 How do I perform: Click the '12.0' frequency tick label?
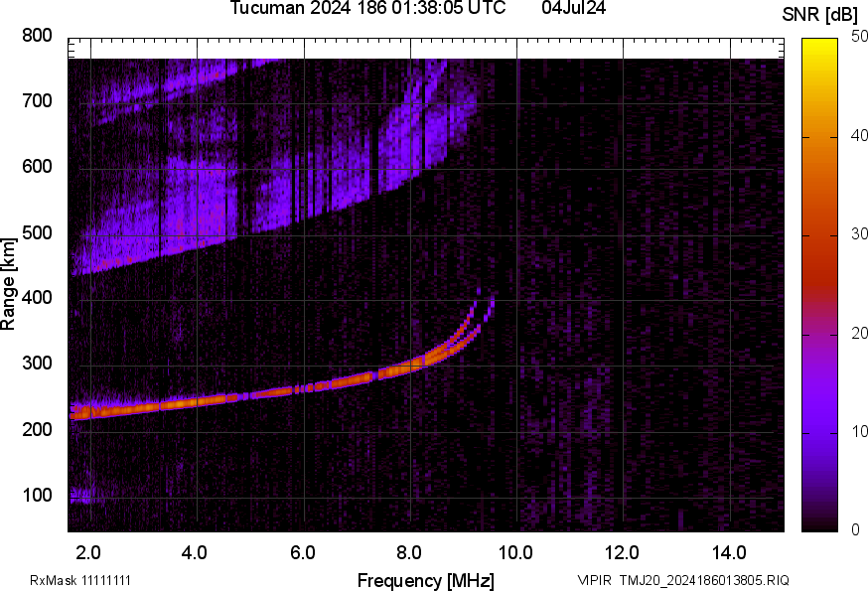tap(623, 553)
